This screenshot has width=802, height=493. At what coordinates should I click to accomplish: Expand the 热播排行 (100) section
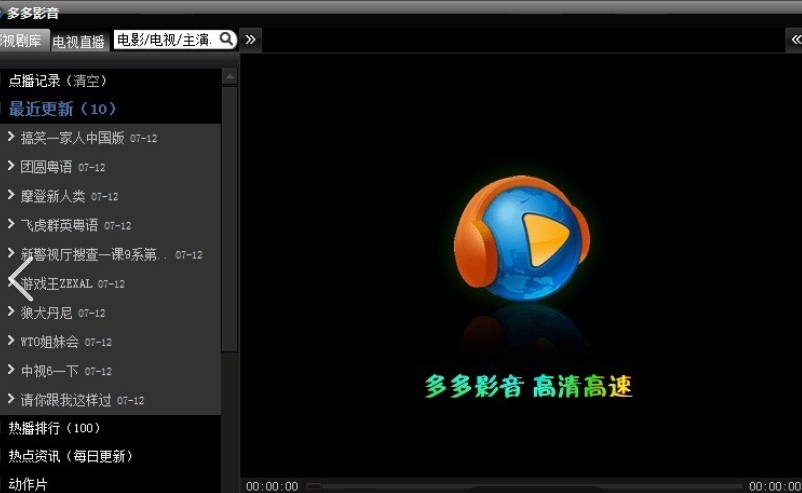(x=54, y=428)
